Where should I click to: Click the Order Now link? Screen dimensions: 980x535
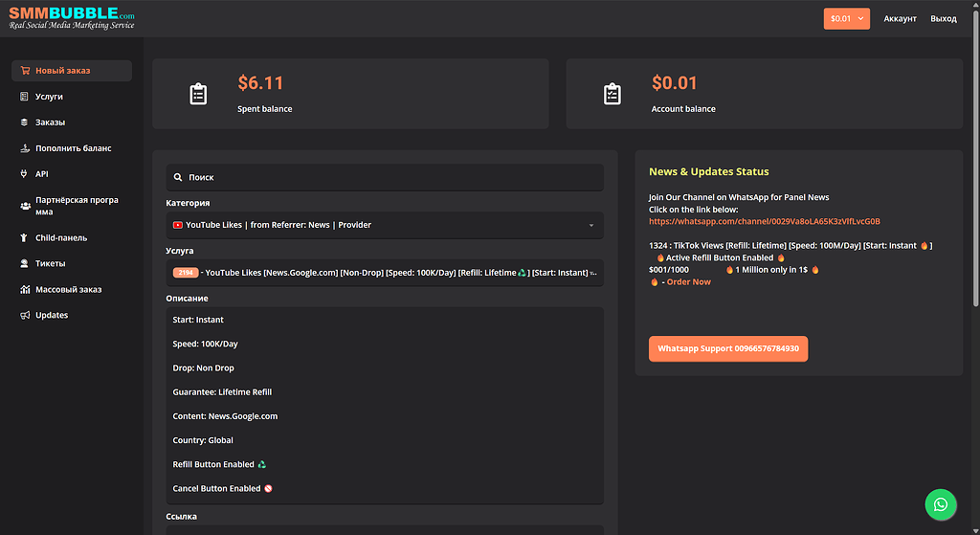coord(689,282)
